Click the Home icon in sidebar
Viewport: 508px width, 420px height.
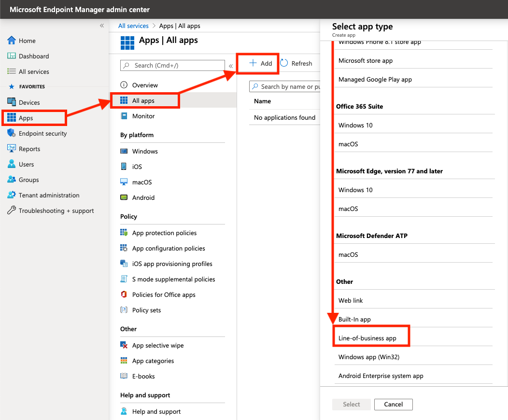[x=12, y=41]
